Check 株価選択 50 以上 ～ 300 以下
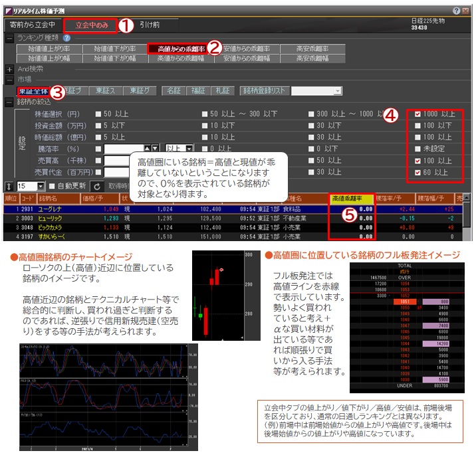The image size is (476, 461). tap(205, 114)
